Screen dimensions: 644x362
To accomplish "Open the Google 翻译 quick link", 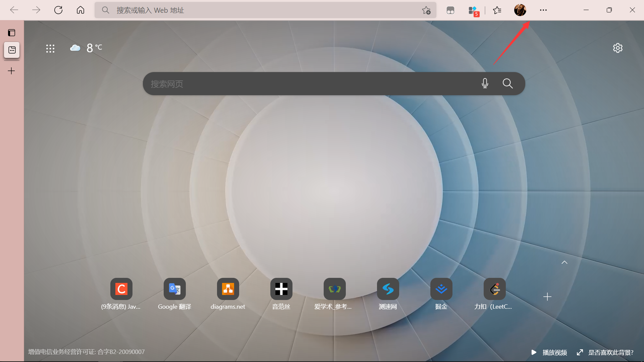I will click(x=174, y=289).
